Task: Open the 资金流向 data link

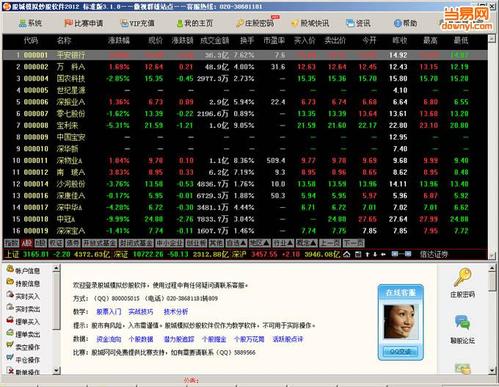Action: (109, 339)
